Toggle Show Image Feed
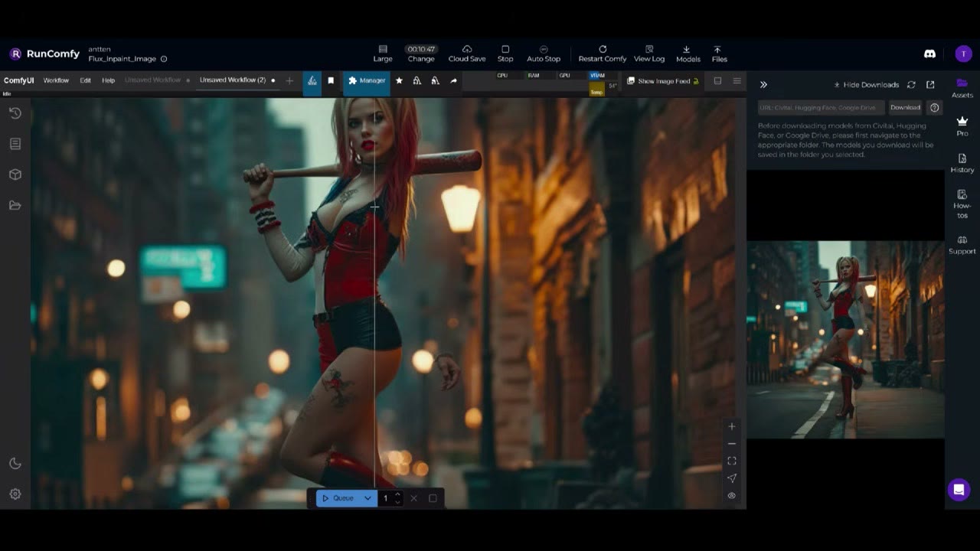The width and height of the screenshot is (980, 551). click(x=663, y=80)
